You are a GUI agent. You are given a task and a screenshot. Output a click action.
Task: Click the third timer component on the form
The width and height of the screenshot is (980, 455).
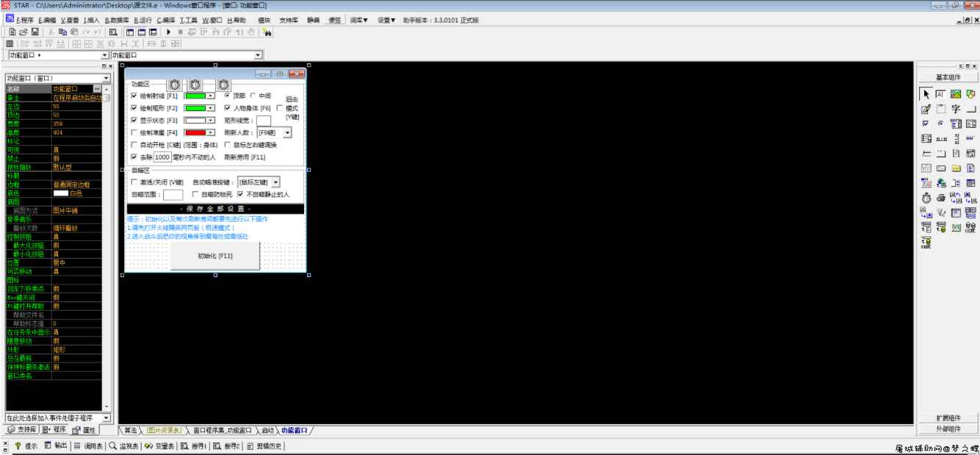point(224,85)
